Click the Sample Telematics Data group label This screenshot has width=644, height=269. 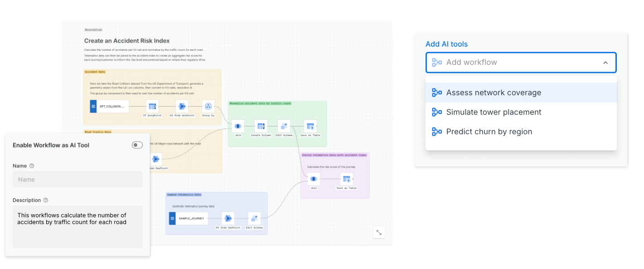tap(184, 195)
